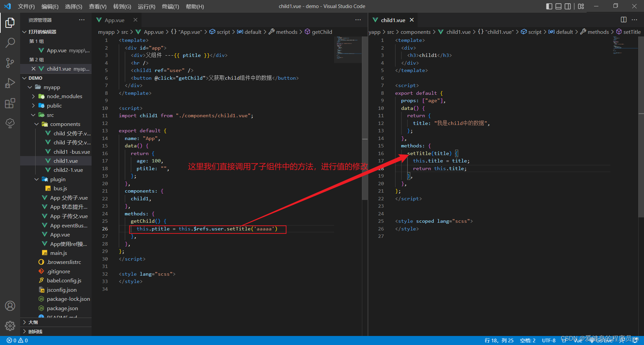This screenshot has height=345, width=644.
Task: Open the 选择(S) menu
Action: [73, 6]
